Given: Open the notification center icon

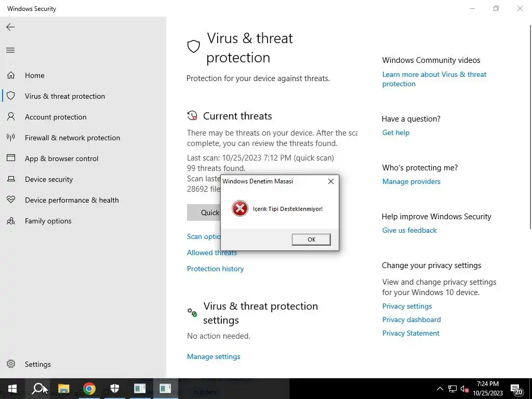Looking at the screenshot, I should click(x=516, y=389).
